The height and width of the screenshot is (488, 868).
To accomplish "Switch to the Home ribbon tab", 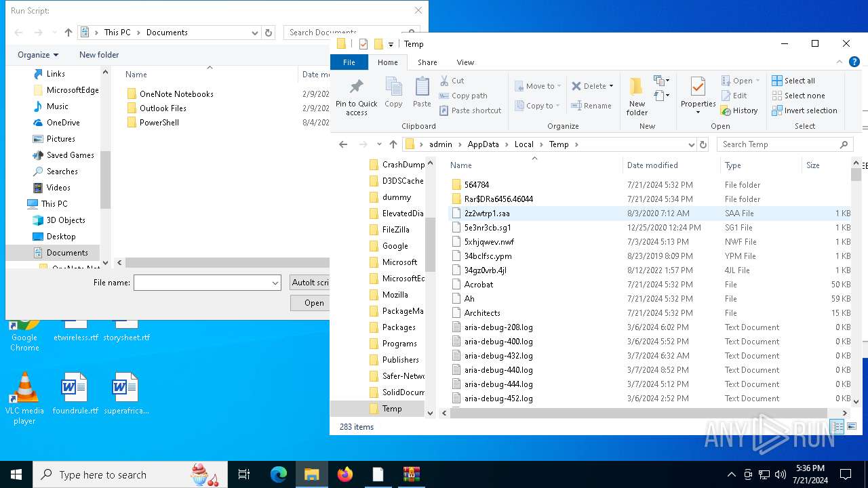I will tap(388, 62).
